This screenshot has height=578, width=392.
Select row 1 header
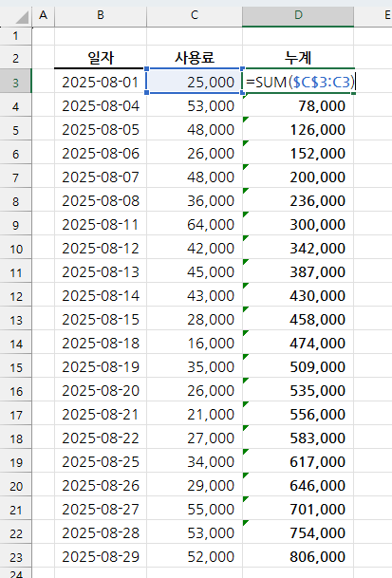(x=15, y=36)
